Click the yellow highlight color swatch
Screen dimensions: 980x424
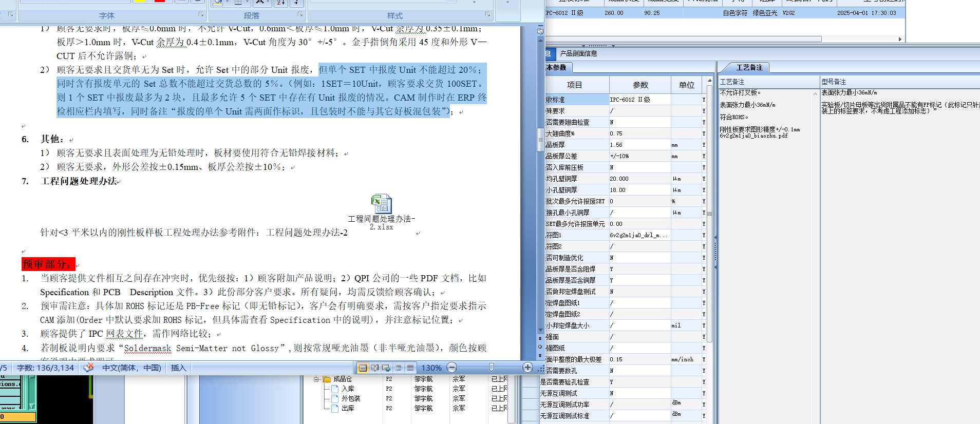coord(139,2)
